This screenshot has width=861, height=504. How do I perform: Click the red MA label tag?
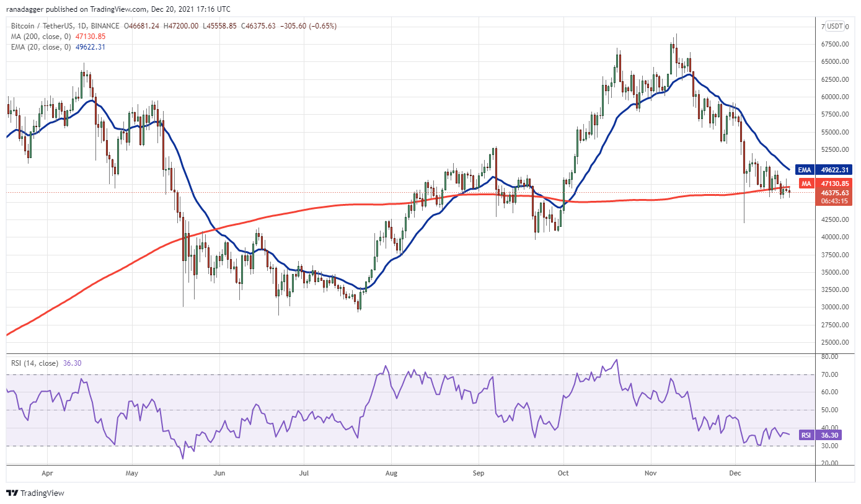pos(805,183)
